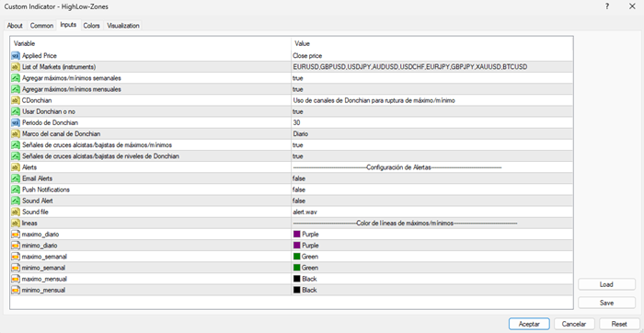Click the icon beside Sound Alert
Image resolution: width=644 pixels, height=333 pixels.
pos(16,201)
